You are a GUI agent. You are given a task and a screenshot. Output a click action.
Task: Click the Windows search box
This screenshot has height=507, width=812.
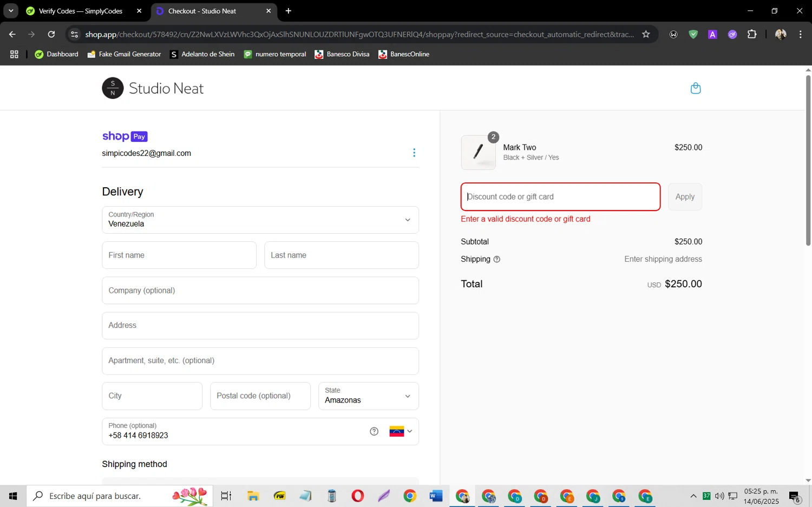tap(120, 496)
